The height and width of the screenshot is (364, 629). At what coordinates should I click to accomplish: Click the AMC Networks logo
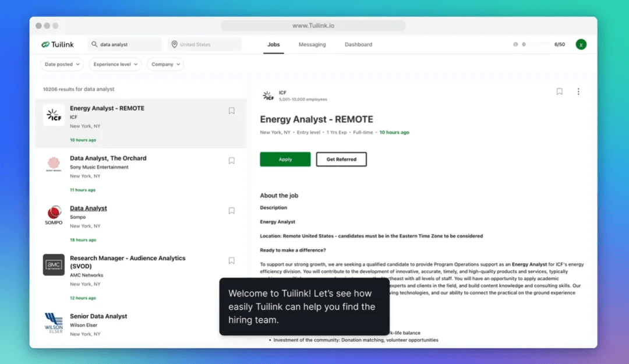pos(54,265)
